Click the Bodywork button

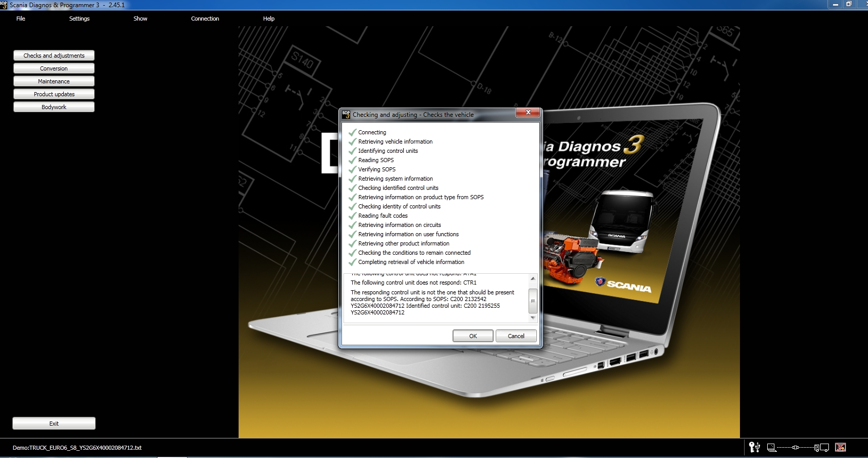tap(54, 107)
